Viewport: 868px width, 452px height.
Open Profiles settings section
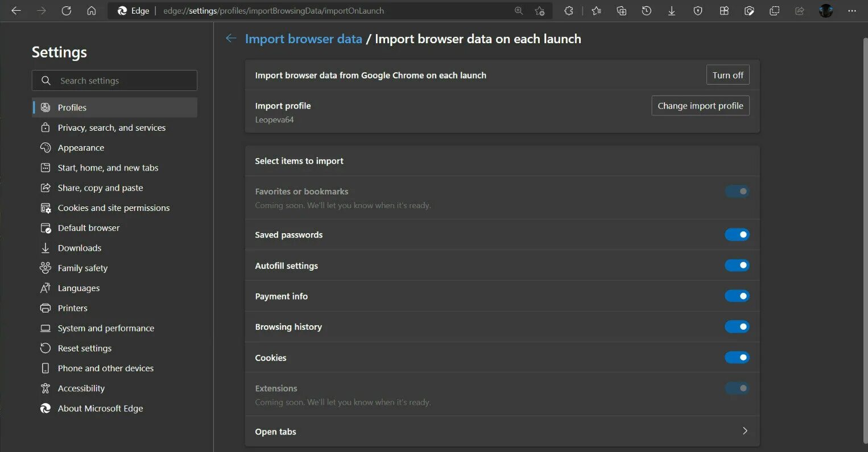tap(115, 107)
